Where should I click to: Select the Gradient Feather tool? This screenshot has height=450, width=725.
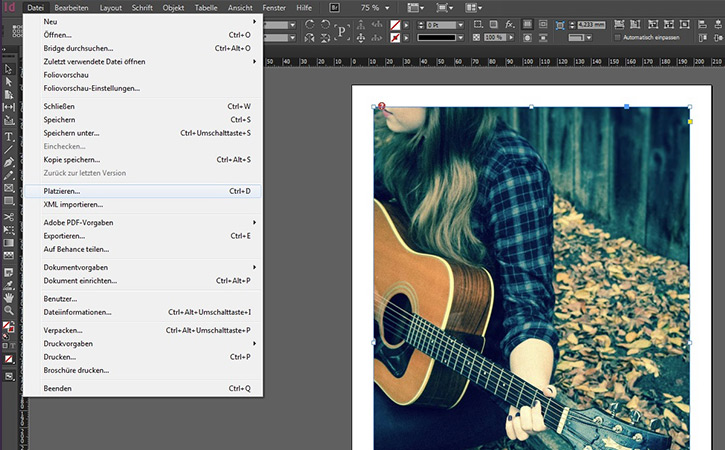(x=8, y=255)
